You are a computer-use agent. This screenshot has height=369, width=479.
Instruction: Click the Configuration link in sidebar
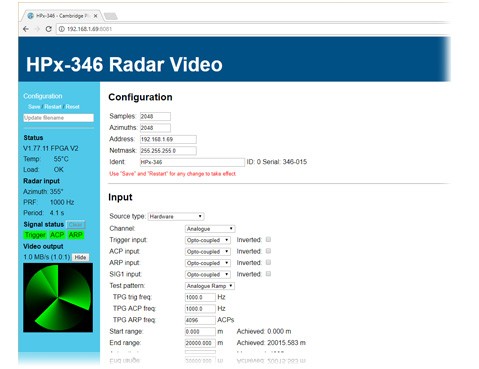click(x=43, y=96)
